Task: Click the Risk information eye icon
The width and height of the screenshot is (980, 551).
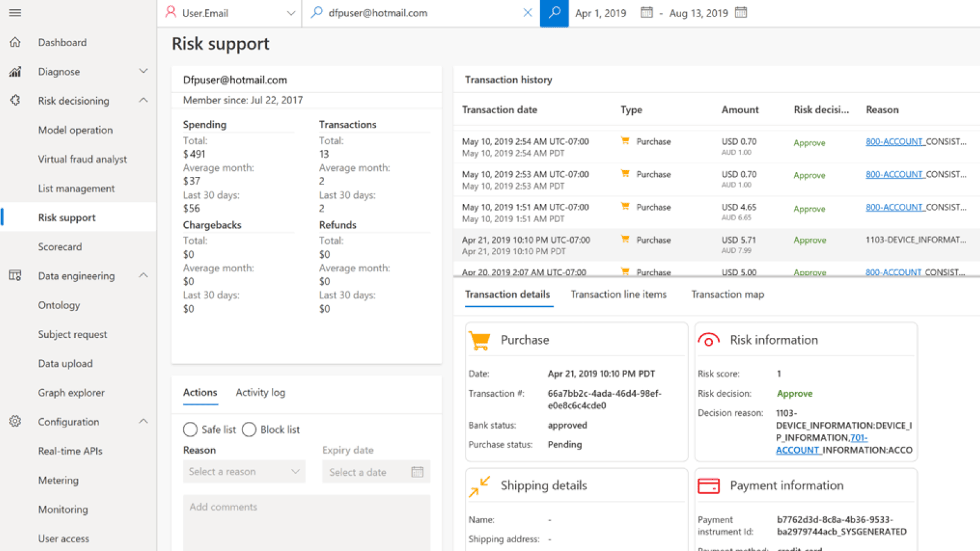Action: click(x=709, y=340)
